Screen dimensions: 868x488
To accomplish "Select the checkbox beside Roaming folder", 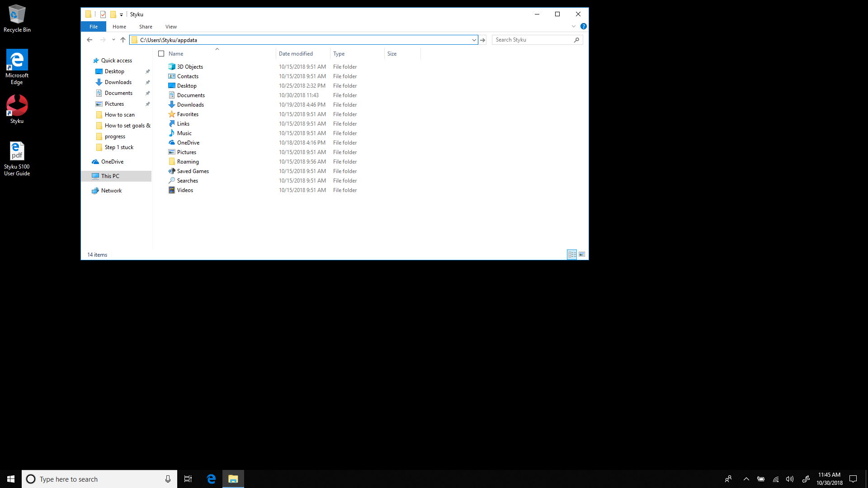I will tap(161, 161).
